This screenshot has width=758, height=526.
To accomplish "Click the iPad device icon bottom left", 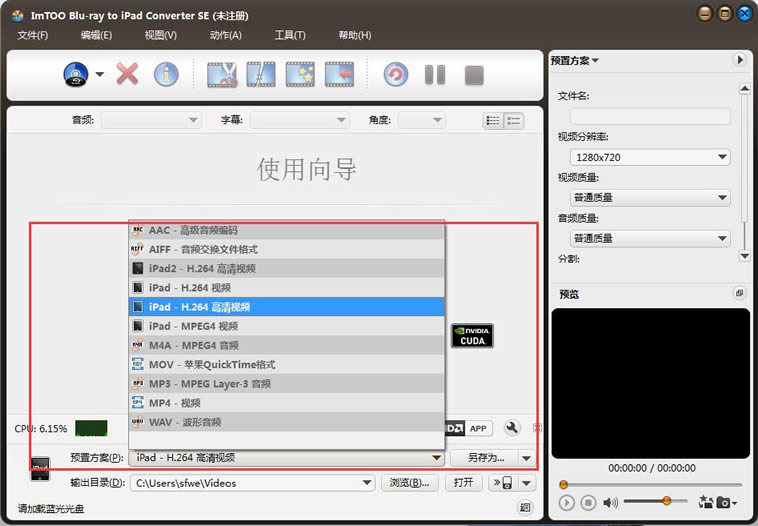I will click(40, 468).
